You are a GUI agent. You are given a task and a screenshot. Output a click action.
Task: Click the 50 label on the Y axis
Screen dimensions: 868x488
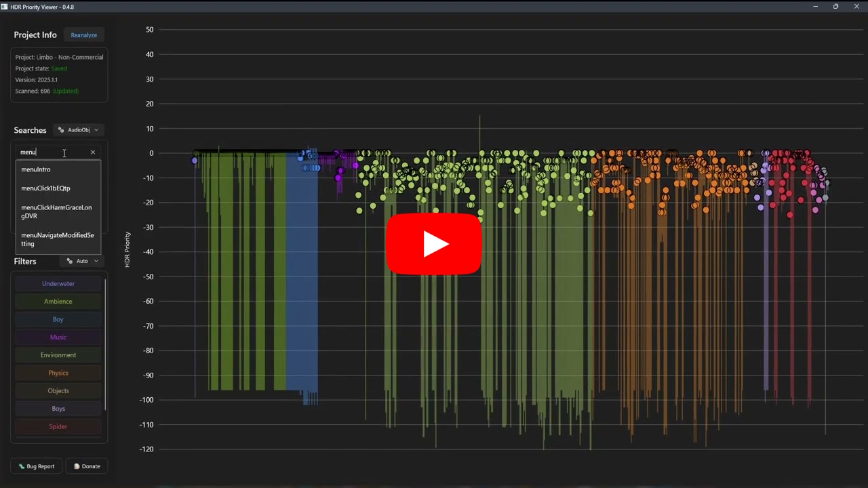click(150, 30)
